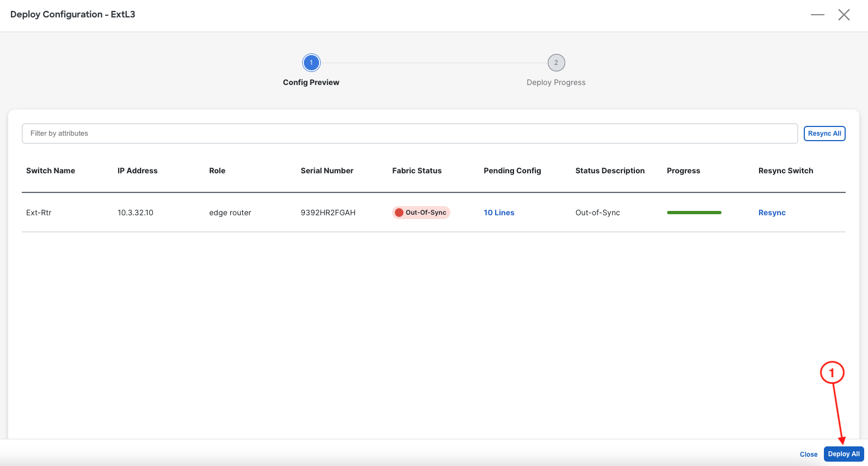
Task: Click the Progress column header
Action: [x=683, y=171]
